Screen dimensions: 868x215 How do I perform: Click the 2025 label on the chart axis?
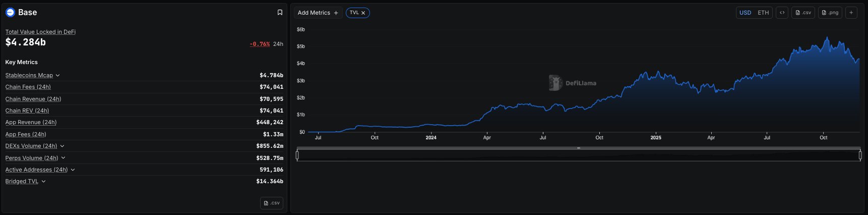click(656, 138)
